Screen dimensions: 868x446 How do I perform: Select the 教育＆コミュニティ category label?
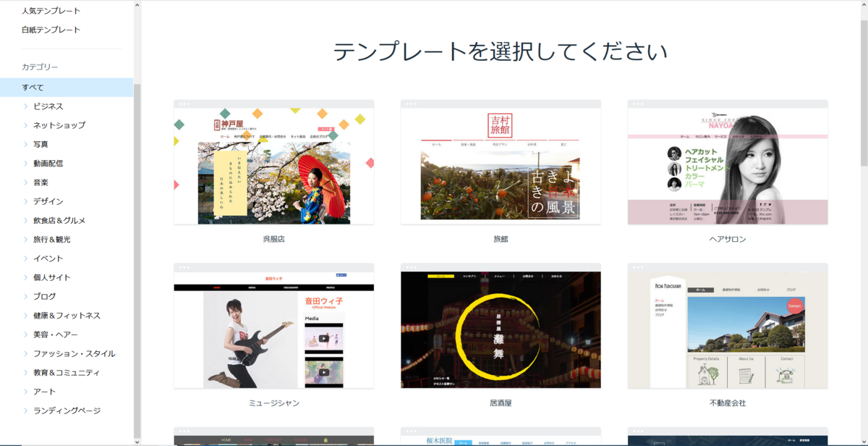(x=67, y=372)
